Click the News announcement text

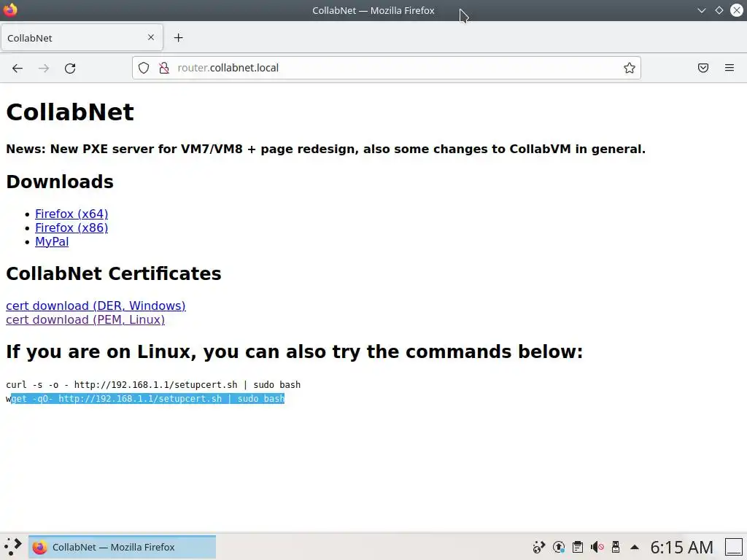click(326, 149)
